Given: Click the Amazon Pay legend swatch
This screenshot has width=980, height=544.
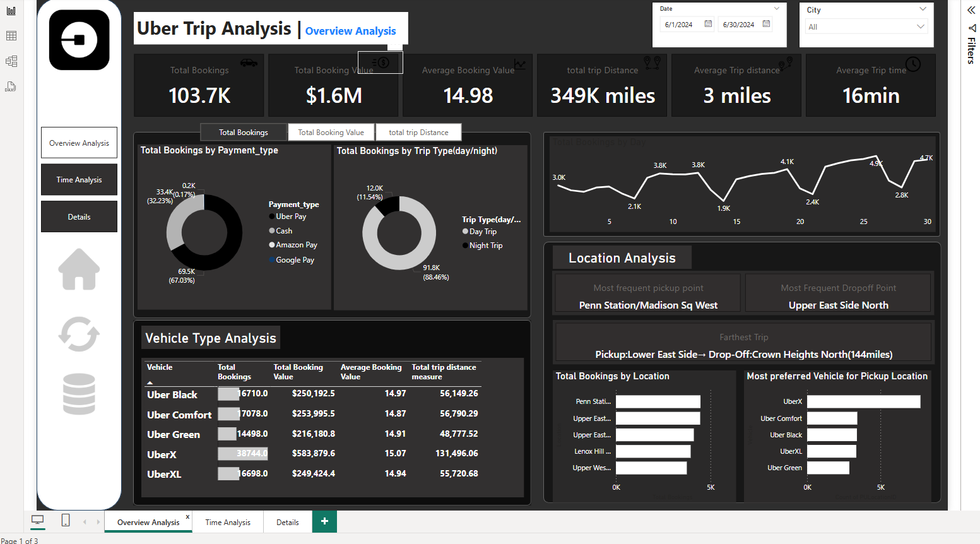Looking at the screenshot, I should coord(272,245).
